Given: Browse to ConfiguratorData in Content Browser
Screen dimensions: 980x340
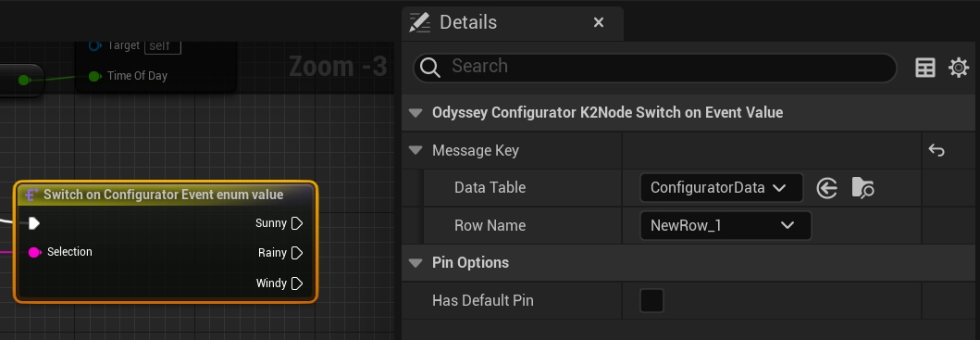Looking at the screenshot, I should [x=862, y=188].
